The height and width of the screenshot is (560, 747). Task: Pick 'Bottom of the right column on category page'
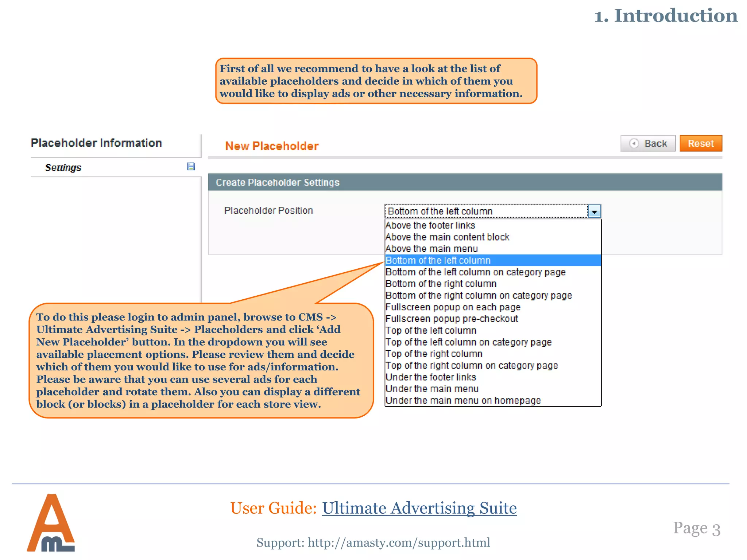click(493, 295)
